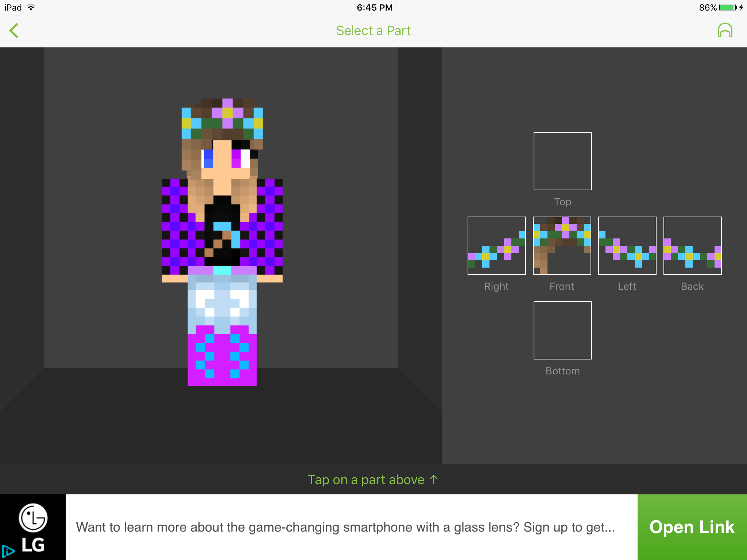Tap the Wi-Fi icon in status bar
The height and width of the screenshot is (560, 747).
pyautogui.click(x=31, y=7)
